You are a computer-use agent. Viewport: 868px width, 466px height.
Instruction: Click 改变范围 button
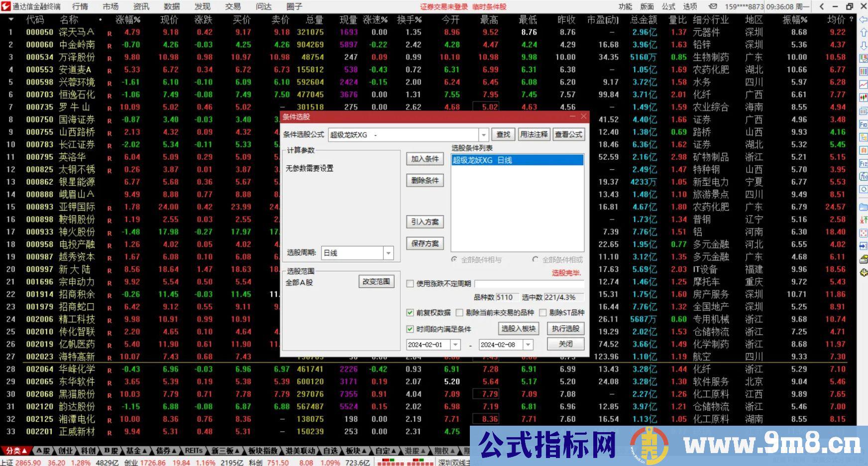click(376, 281)
